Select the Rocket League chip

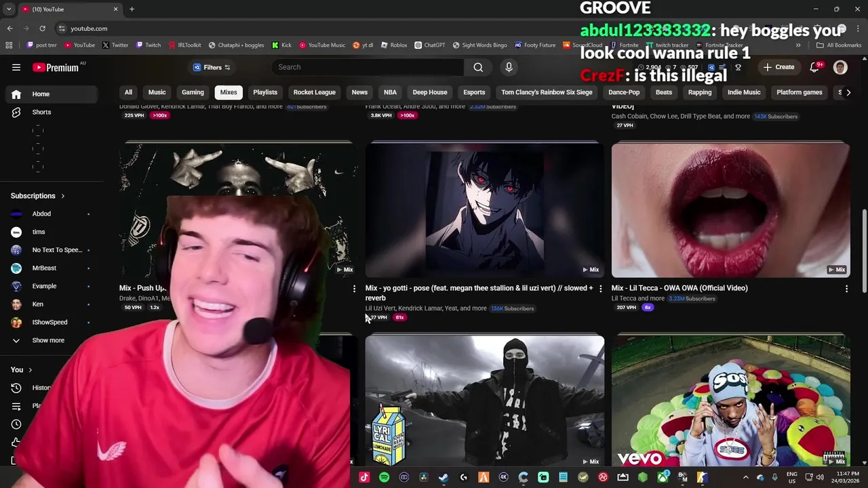coord(314,92)
